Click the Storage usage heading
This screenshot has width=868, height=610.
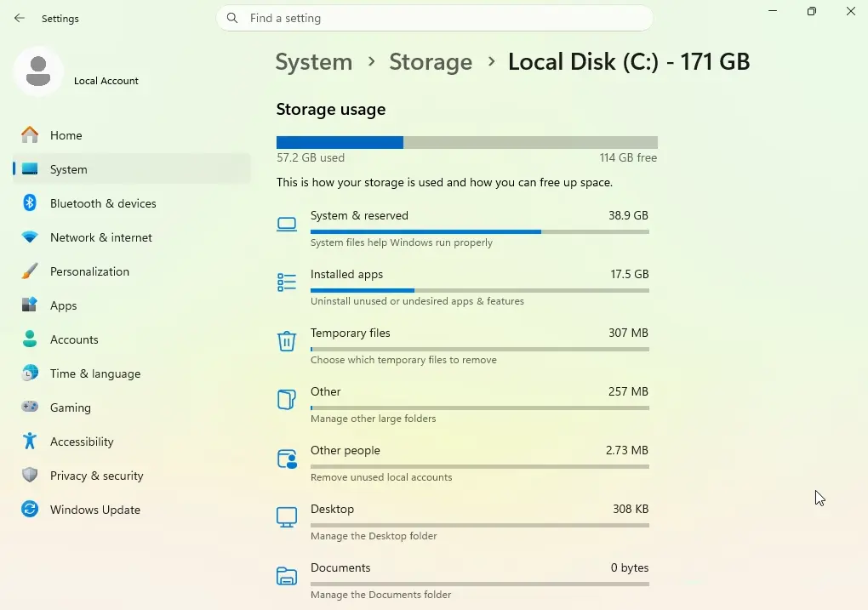tap(331, 109)
